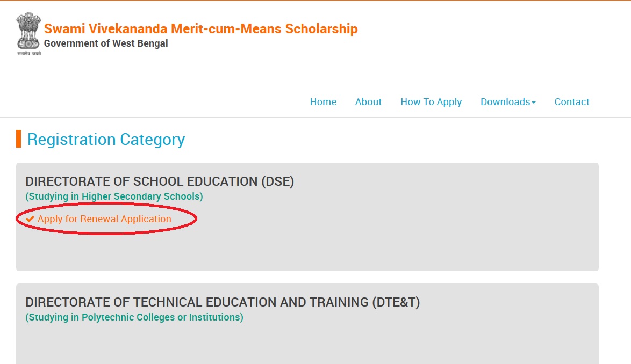Click the Apply for Renewal Application link
The width and height of the screenshot is (631, 364).
pyautogui.click(x=104, y=219)
